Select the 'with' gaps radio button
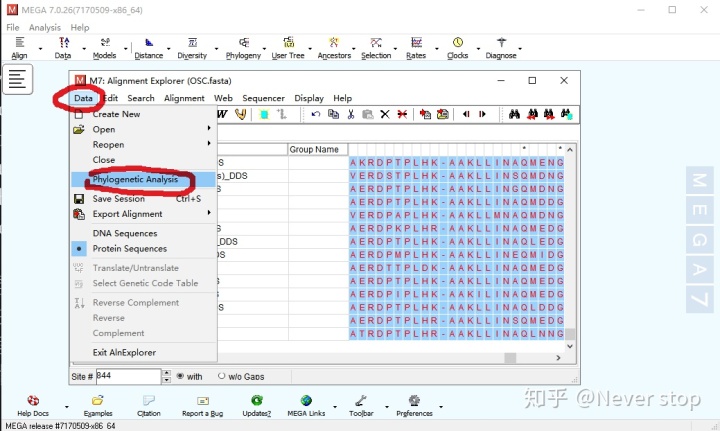 click(x=180, y=376)
